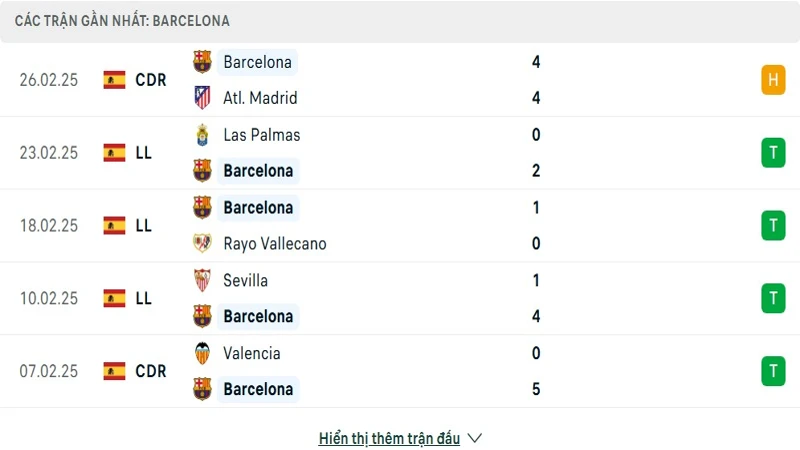Expand the list with the chevron arrow
The width and height of the screenshot is (800, 450).
pos(475,438)
